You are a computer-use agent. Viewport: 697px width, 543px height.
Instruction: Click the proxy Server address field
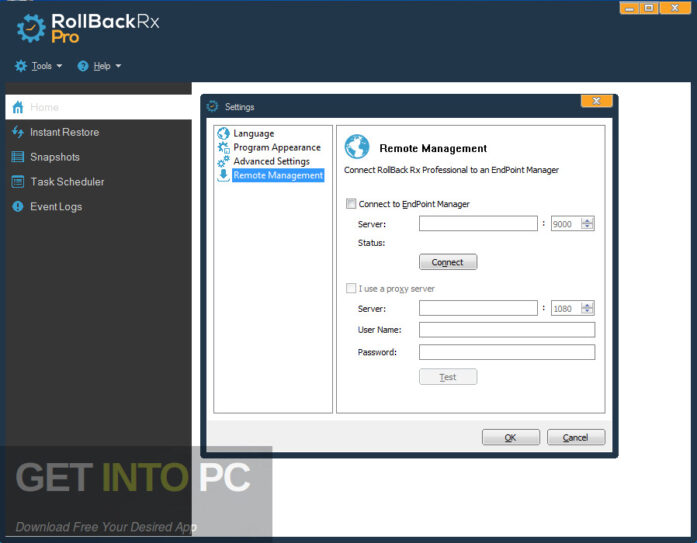coord(478,308)
